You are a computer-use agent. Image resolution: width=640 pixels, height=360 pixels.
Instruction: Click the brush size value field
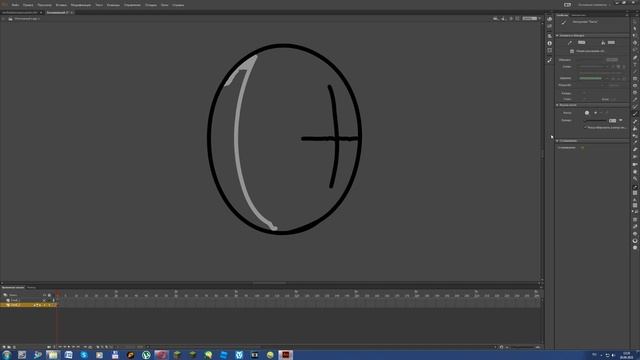pos(613,120)
